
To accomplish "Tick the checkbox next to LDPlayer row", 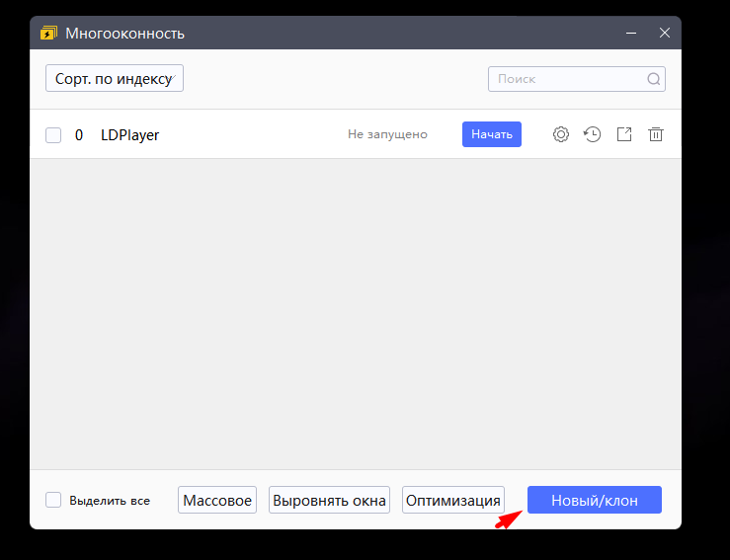I will [53, 135].
